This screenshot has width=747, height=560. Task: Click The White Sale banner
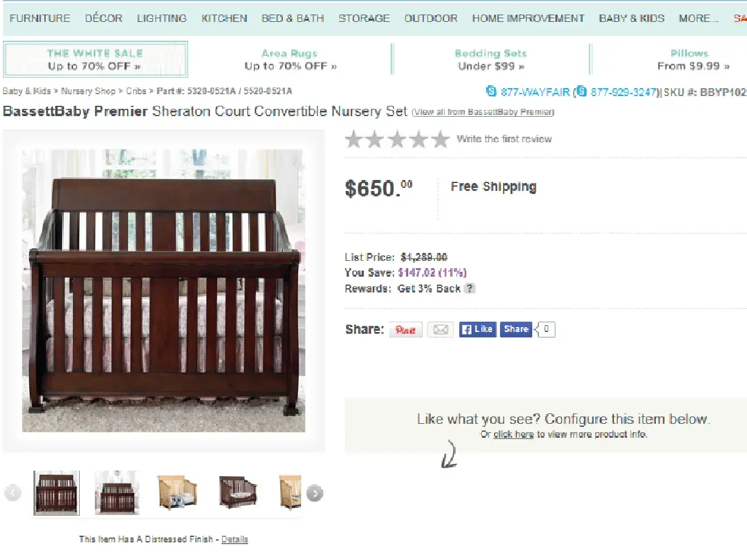[x=95, y=60]
